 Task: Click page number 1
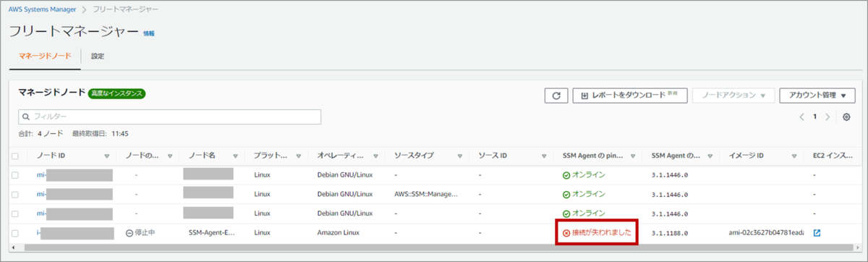[814, 117]
